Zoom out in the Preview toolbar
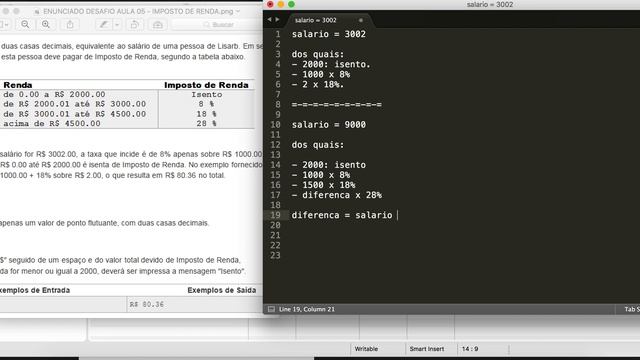 [x=25, y=24]
